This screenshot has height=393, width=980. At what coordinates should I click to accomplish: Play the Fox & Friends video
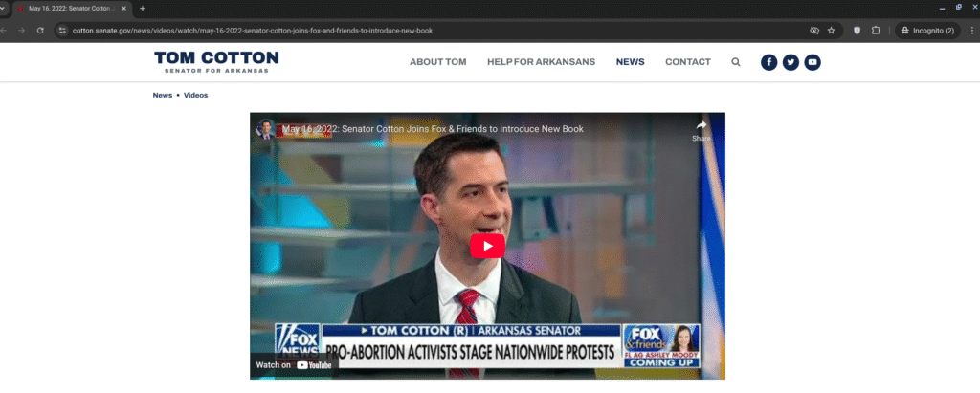point(487,246)
